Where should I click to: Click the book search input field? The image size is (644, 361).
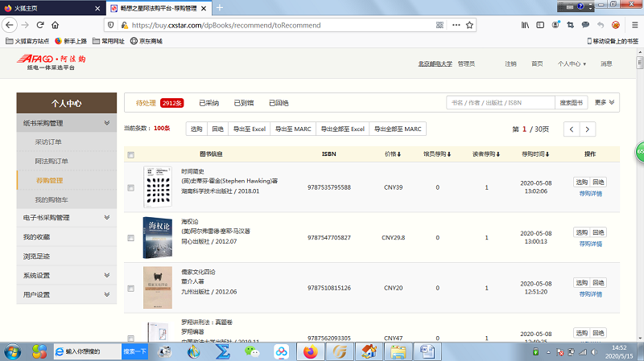click(x=499, y=103)
